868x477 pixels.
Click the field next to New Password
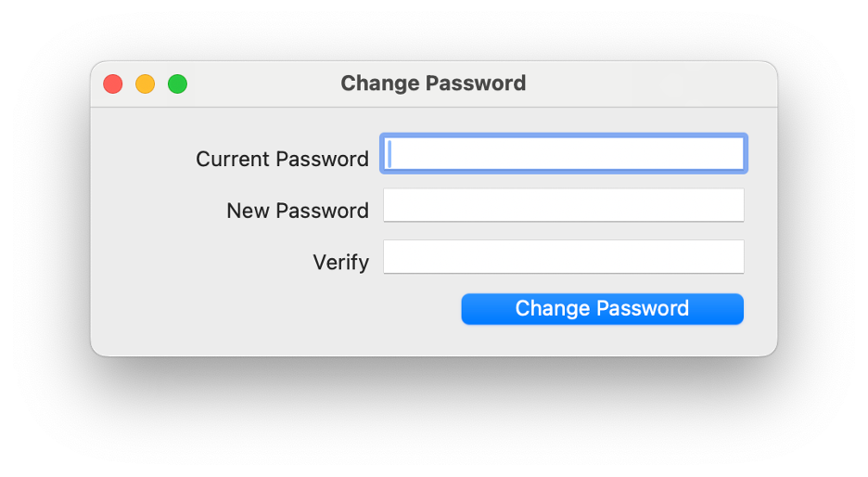point(563,205)
